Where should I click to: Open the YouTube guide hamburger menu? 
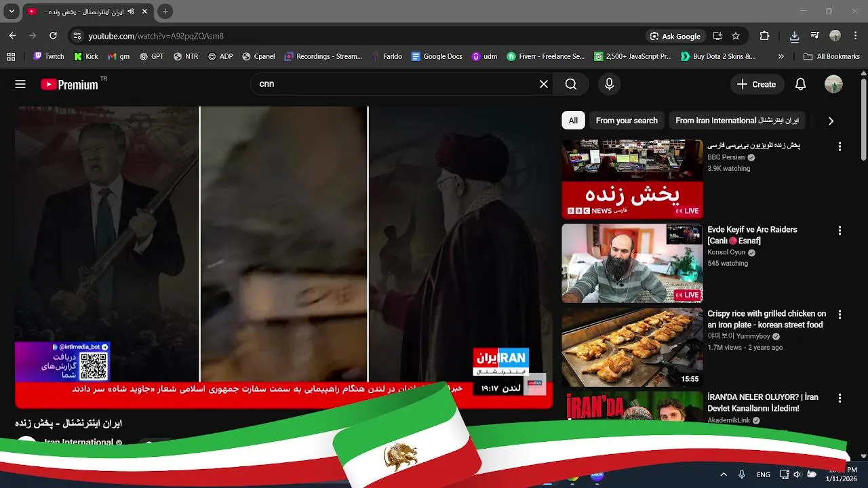tap(20, 84)
